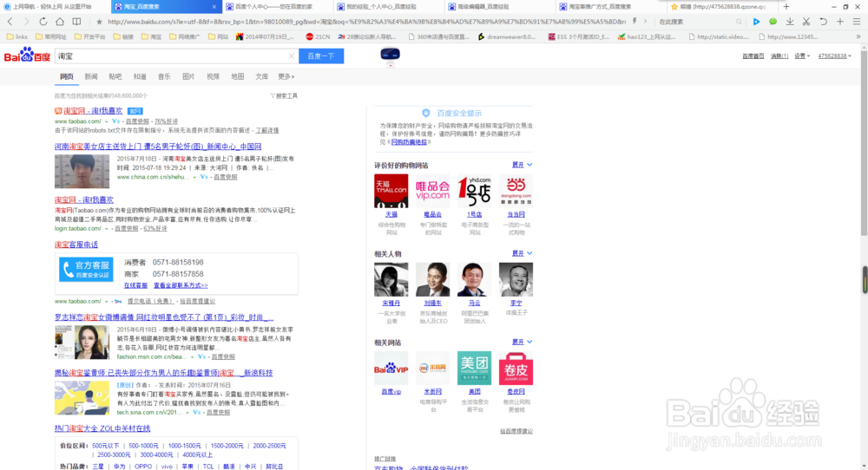Open the 热门淘宝大全_ZOL中关村在线 result
Viewport: 868px width, 470px height.
coord(102,428)
